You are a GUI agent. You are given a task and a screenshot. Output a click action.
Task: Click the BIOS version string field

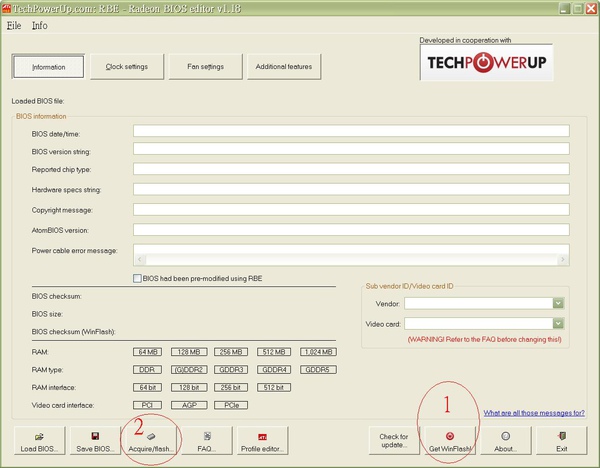point(351,148)
